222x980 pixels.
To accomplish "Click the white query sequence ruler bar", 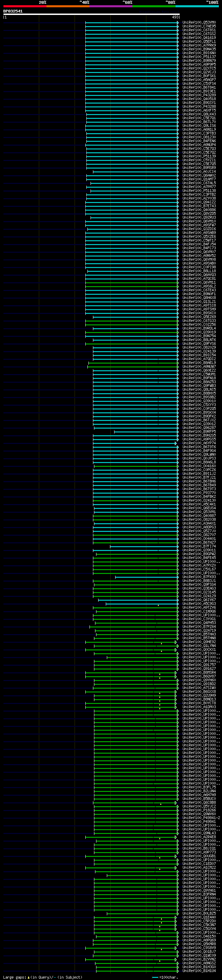I will 92,14.
